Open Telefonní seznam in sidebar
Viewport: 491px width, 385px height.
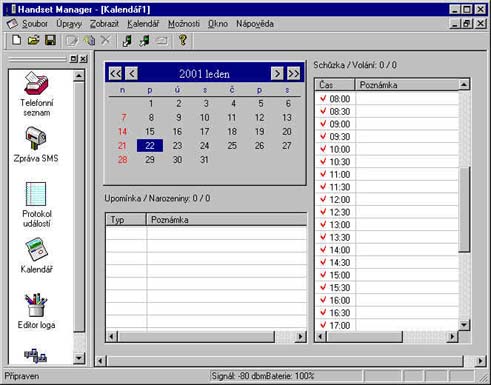[x=36, y=93]
